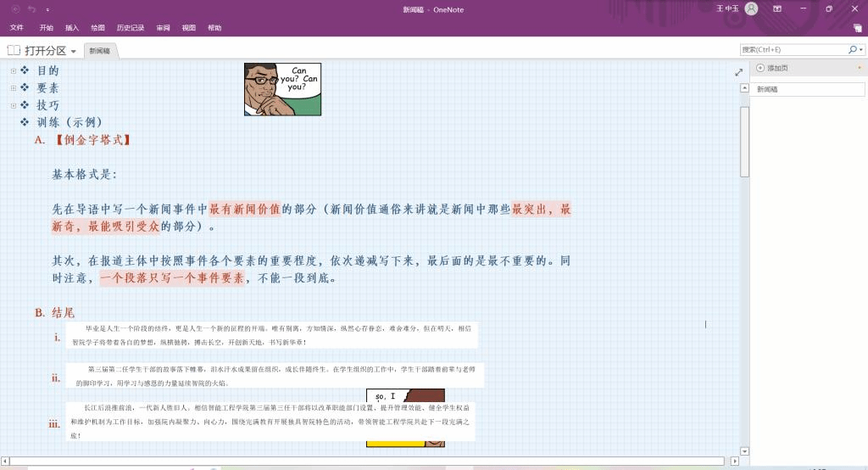The width and height of the screenshot is (868, 470).
Task: Select the 新闻稿 section tab
Action: tap(100, 51)
